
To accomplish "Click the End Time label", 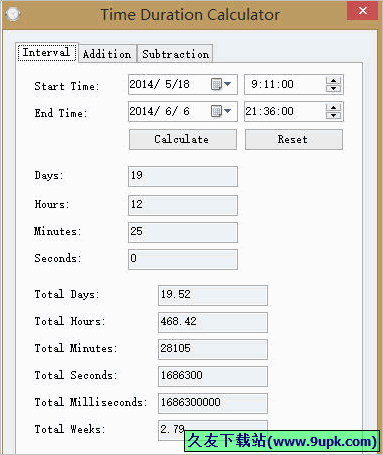I will point(61,113).
